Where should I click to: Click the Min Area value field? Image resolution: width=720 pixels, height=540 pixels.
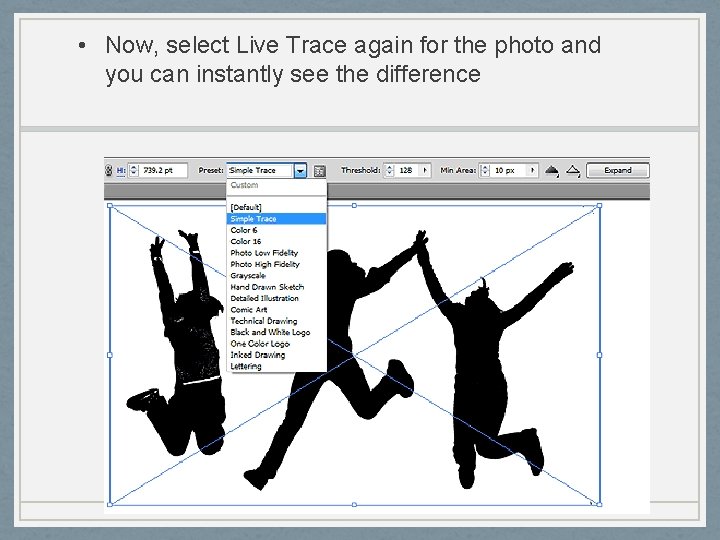click(x=509, y=170)
